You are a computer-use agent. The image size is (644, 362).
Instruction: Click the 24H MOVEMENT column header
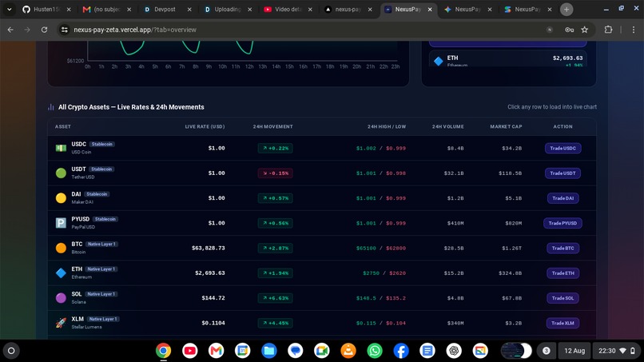tap(272, 126)
